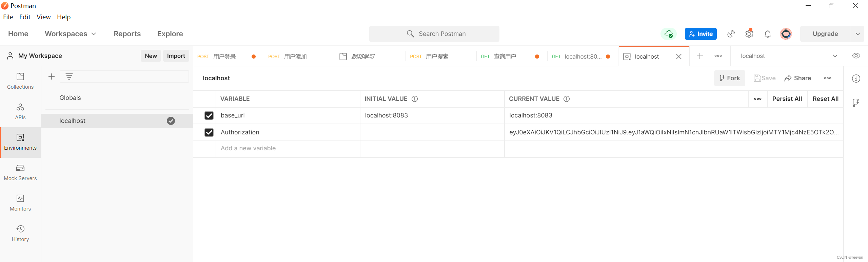Switch to the 联邦学习 collection tab

coord(370,57)
